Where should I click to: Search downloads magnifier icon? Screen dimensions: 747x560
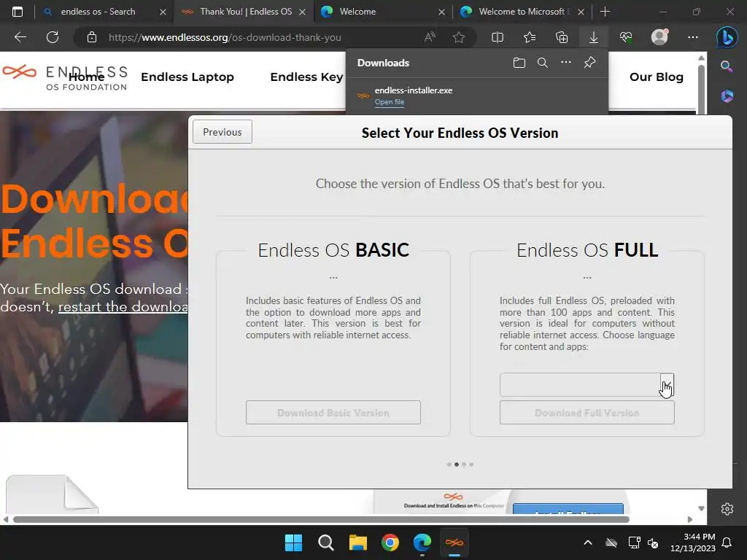click(542, 63)
